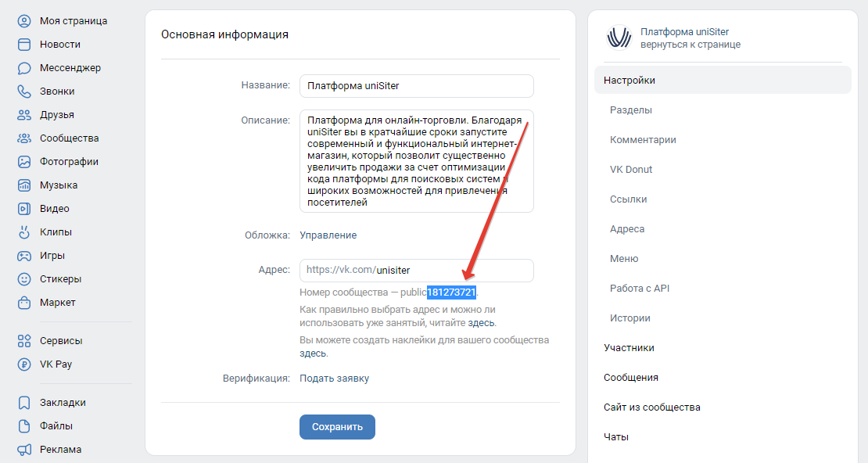
Task: Click the unisiter address input field
Action: click(454, 271)
